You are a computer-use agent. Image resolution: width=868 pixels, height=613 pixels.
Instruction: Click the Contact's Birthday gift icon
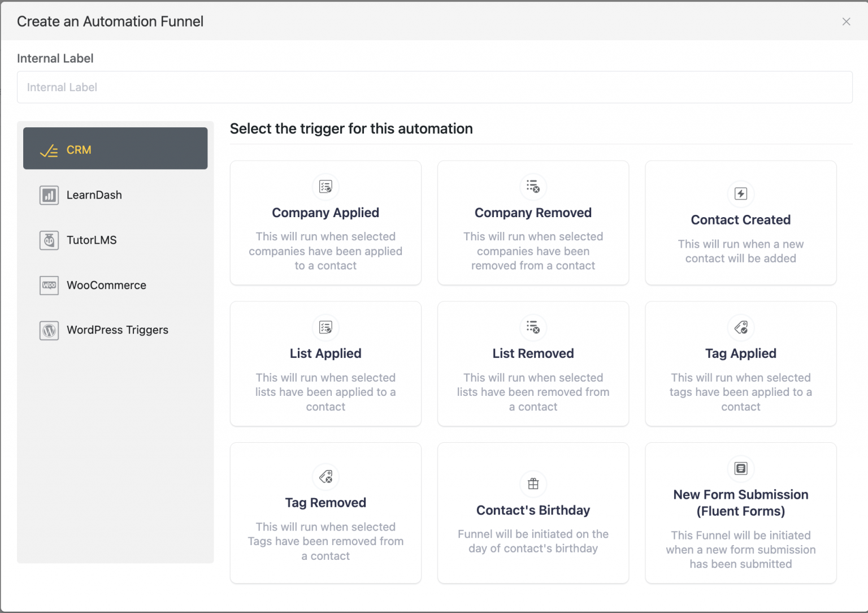tap(533, 484)
